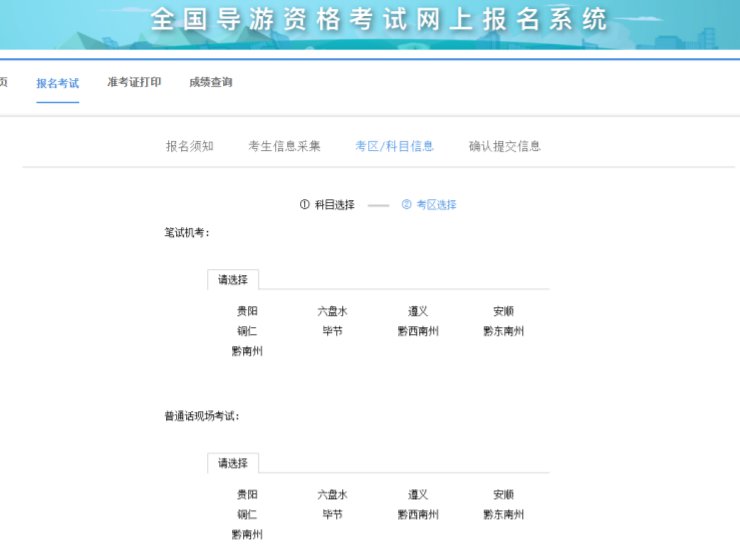The image size is (740, 560).
Task: Choose 遵义 for 笔试机考
Action: (418, 311)
